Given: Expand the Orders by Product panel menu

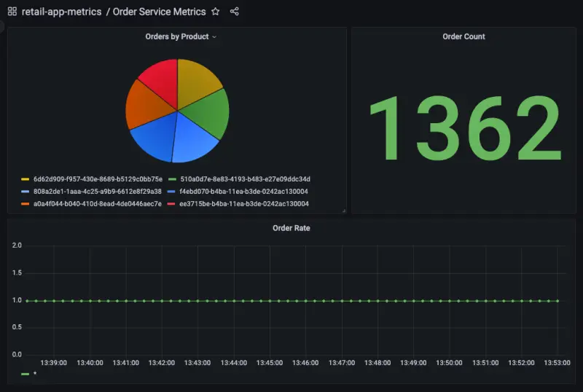Looking at the screenshot, I should pyautogui.click(x=214, y=36).
